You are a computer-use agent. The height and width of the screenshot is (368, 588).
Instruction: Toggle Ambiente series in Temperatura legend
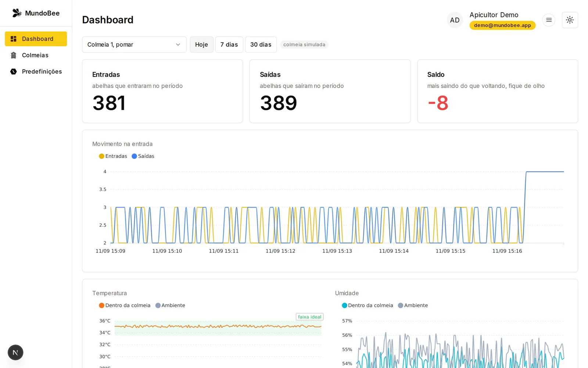coord(170,305)
